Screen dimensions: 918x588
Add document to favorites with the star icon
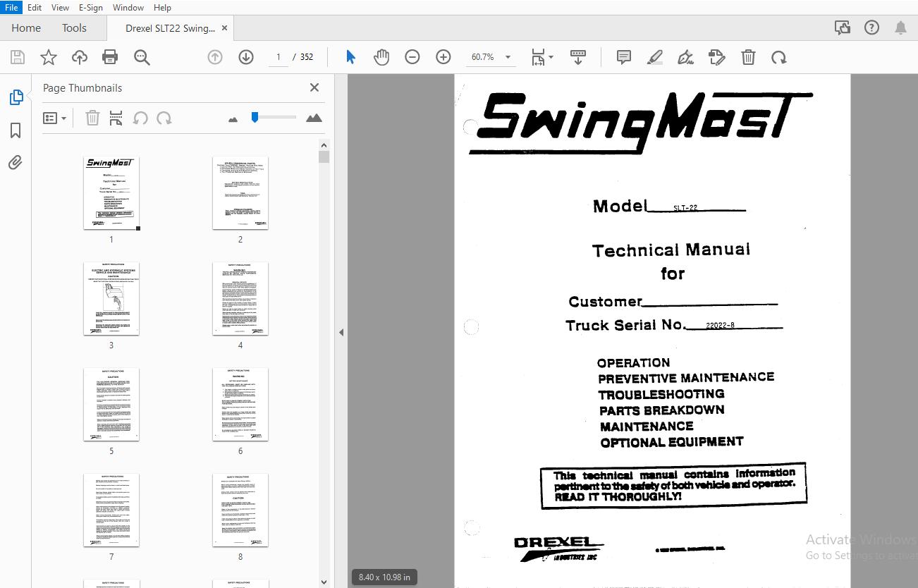coord(49,57)
